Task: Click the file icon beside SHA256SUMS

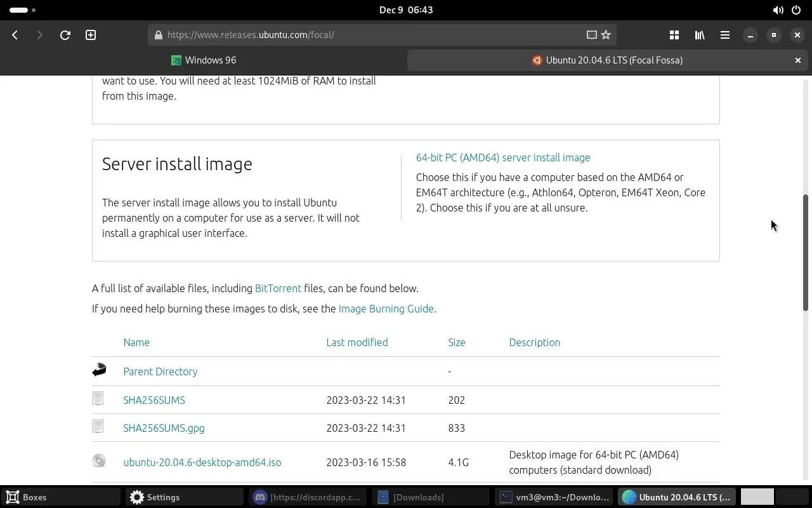Action: pos(98,398)
